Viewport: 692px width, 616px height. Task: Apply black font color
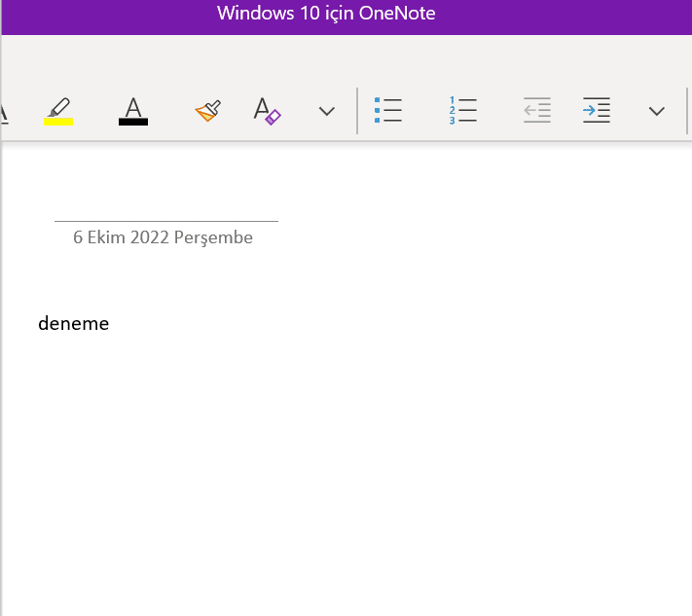(x=132, y=111)
